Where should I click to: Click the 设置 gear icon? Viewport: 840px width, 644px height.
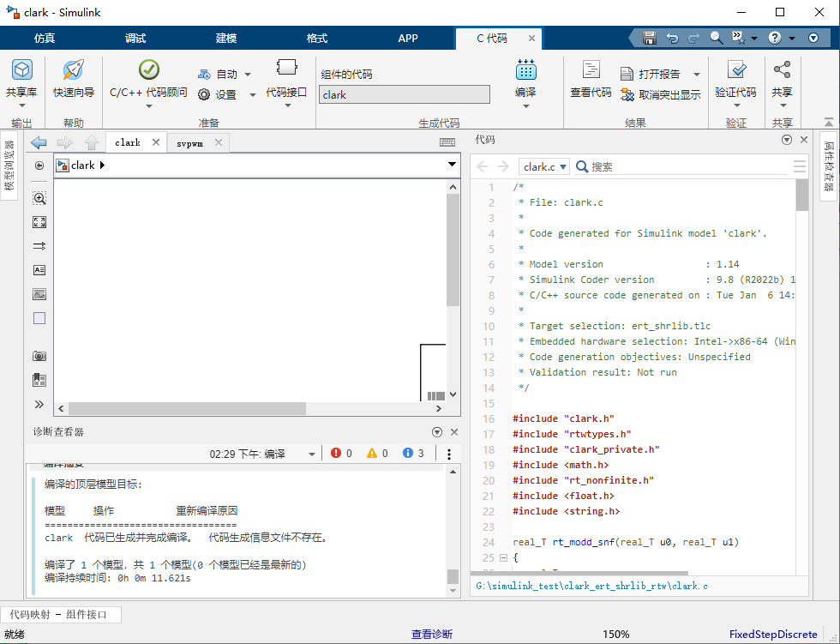(x=204, y=95)
